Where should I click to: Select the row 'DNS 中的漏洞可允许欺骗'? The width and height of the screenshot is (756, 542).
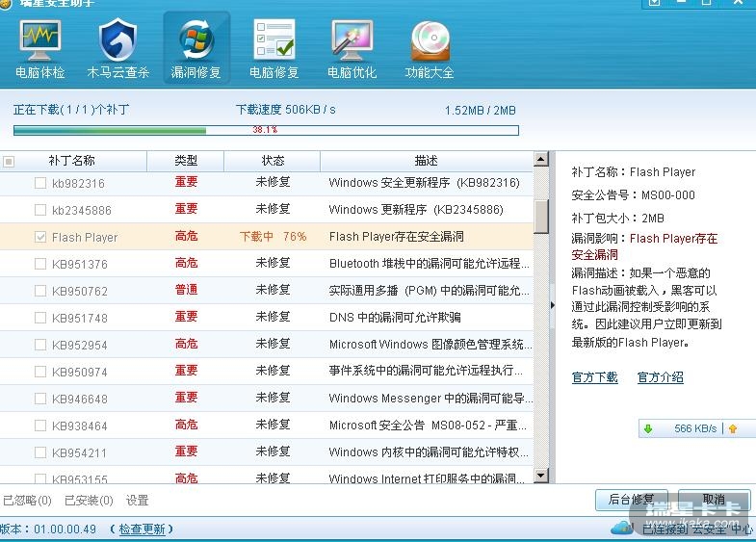tap(267, 318)
